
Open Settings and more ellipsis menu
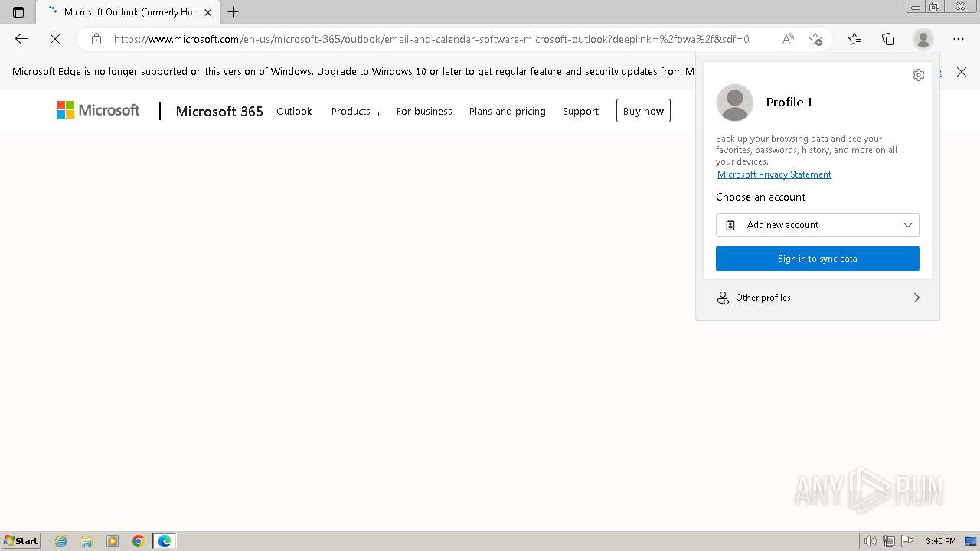click(x=959, y=39)
